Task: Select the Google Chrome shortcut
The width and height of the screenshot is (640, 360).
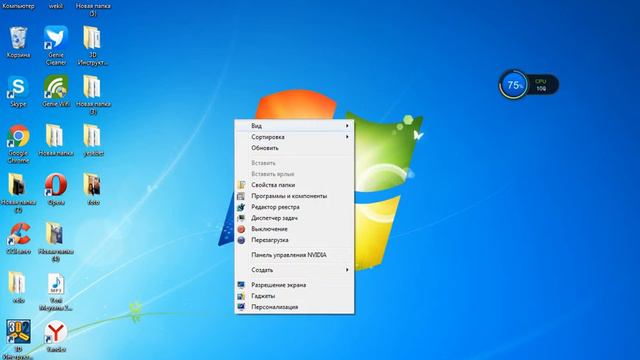Action: (x=18, y=136)
